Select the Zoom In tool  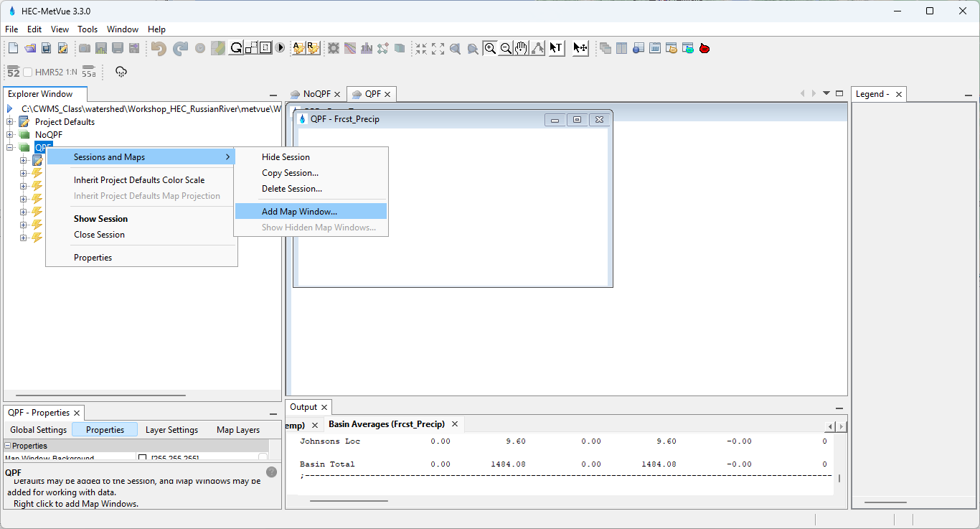[490, 48]
